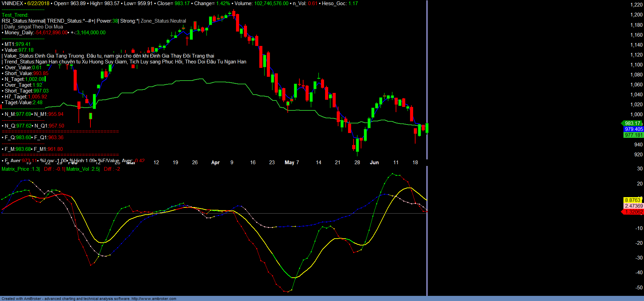Select the Trend_Status description text line
This screenshot has width=644, height=301.
(125, 62)
